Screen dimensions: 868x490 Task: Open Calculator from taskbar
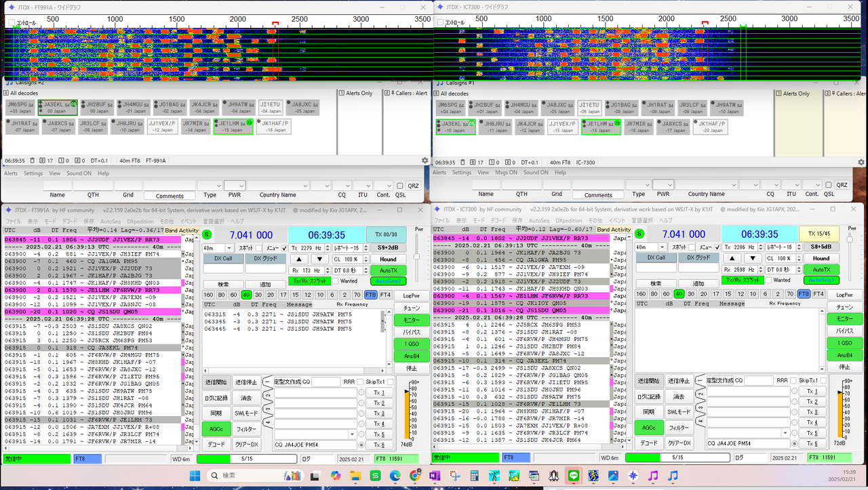pyautogui.click(x=474, y=476)
